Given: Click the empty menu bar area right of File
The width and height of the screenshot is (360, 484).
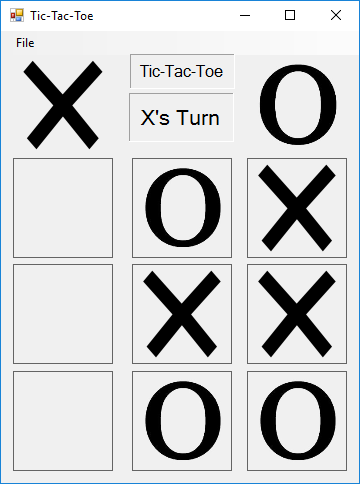Looking at the screenshot, I should click(x=198, y=43).
